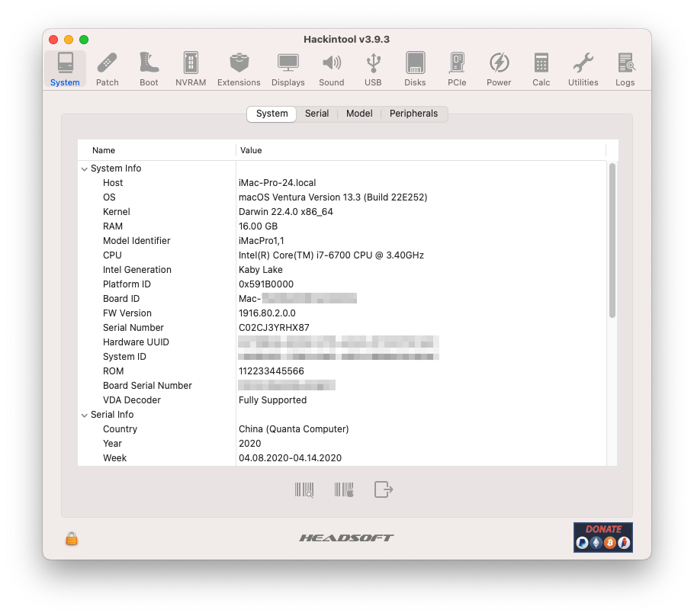The width and height of the screenshot is (694, 616).
Task: Open the Power section
Action: pos(499,69)
